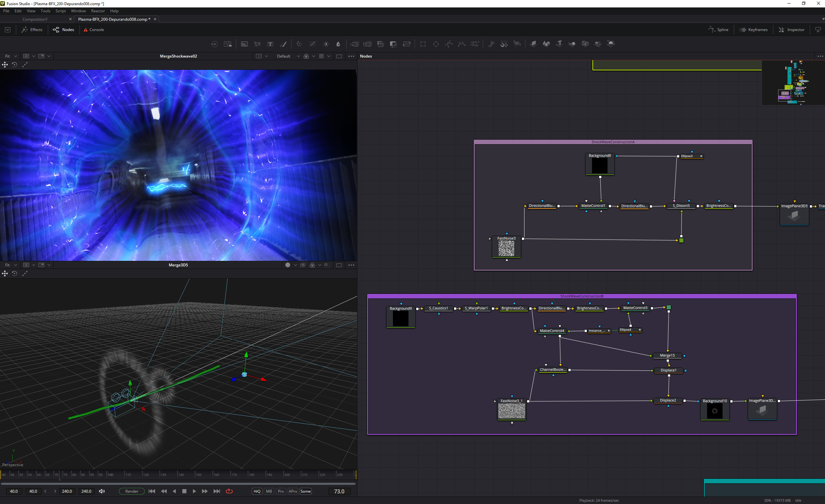The height and width of the screenshot is (504, 825).
Task: Select the Text+ tool in toolbar
Action: 270,44
